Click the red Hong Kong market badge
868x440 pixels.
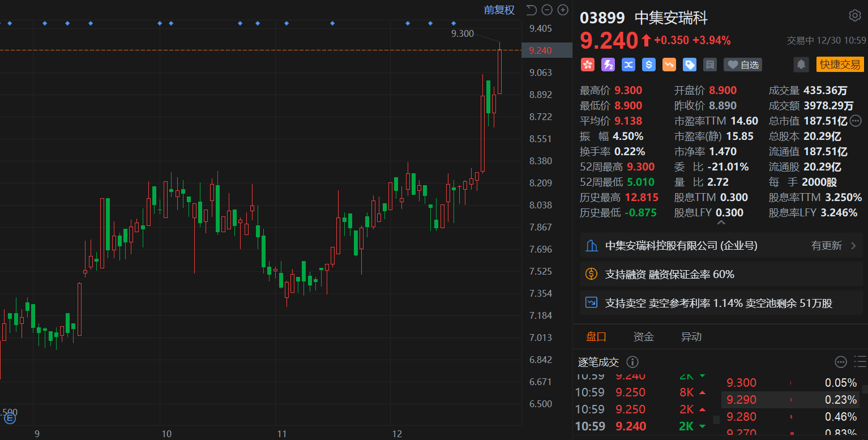[588, 65]
